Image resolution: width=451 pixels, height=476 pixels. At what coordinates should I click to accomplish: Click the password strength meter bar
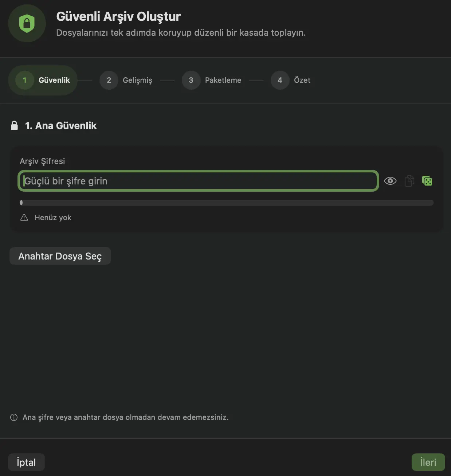coord(226,203)
